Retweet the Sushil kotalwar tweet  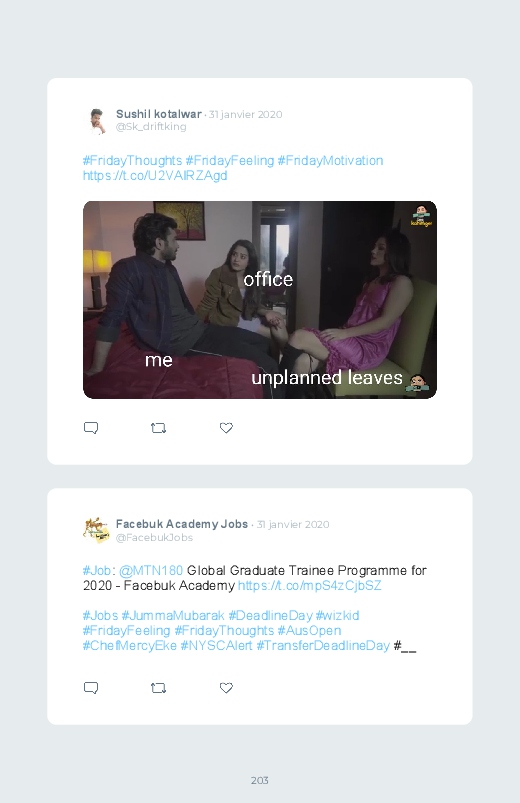pos(158,428)
